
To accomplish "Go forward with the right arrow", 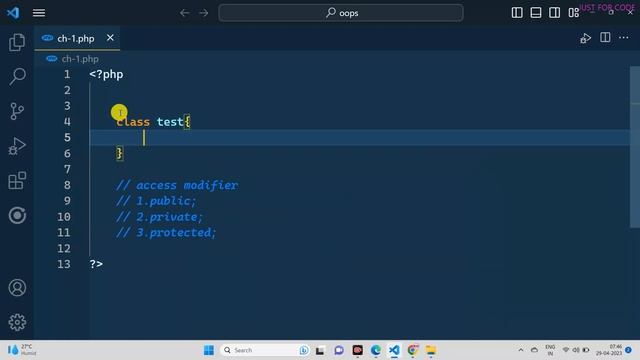I will (x=203, y=13).
